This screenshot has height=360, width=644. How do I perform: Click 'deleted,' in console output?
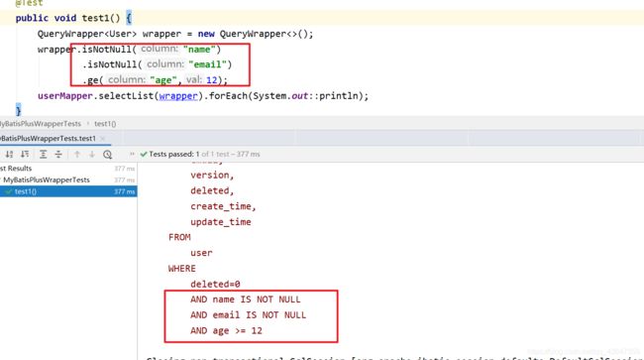[212, 190]
